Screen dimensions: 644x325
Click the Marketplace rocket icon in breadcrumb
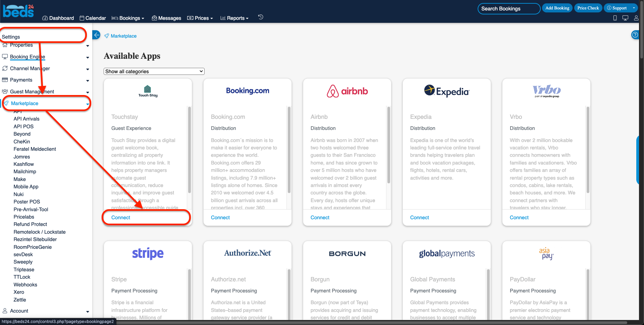pos(107,36)
